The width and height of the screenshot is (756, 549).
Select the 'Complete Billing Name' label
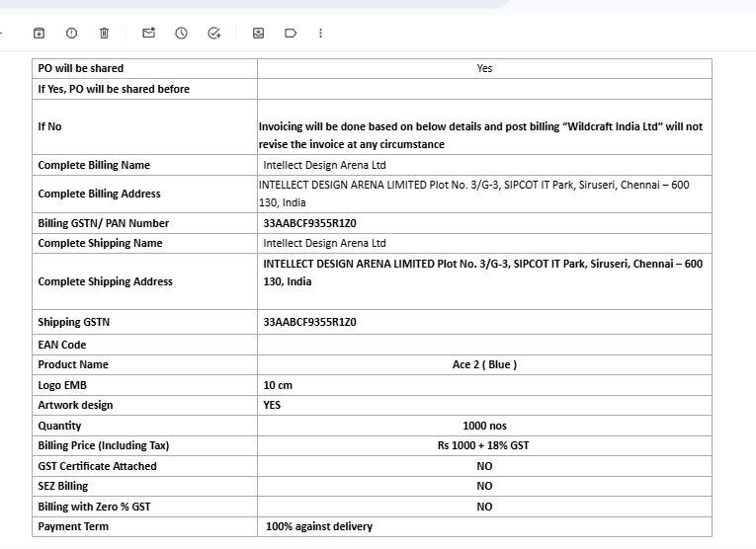point(94,165)
